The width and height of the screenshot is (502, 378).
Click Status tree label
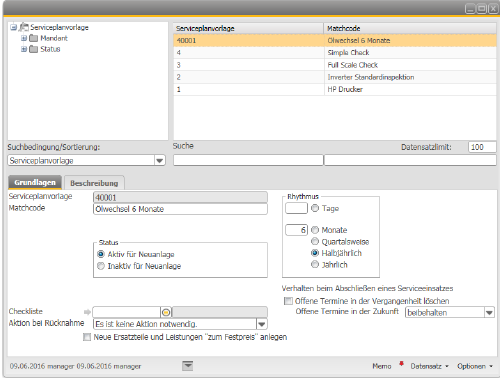point(50,49)
